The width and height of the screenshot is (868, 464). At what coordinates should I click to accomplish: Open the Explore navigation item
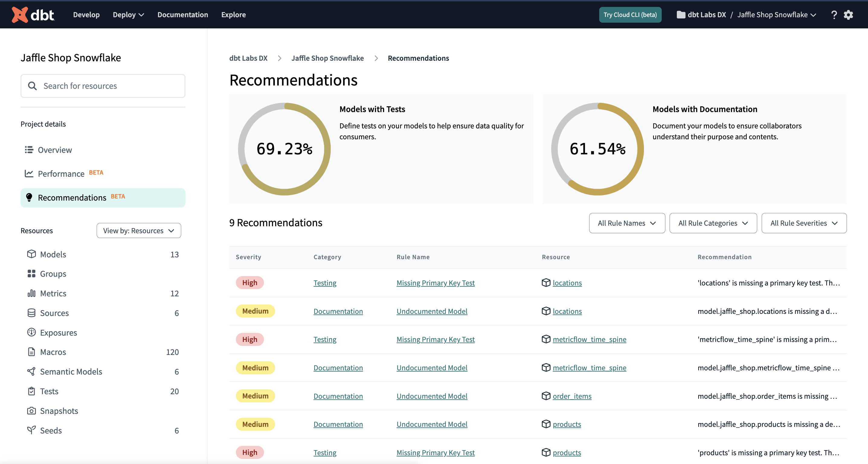point(233,14)
